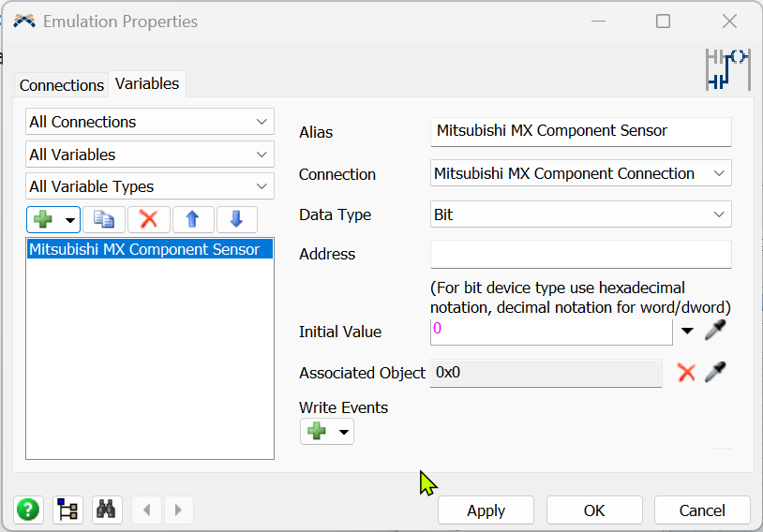
Task: Clear the Associated Object with red X
Action: tap(686, 372)
